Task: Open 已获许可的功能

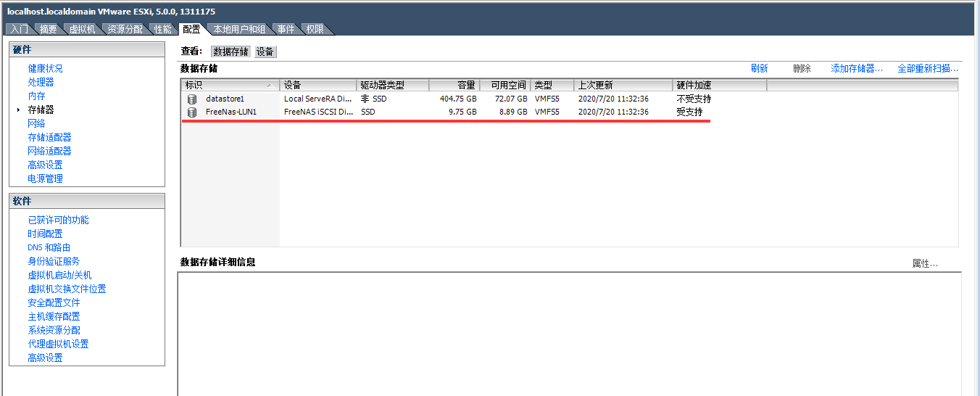Action: 58,220
